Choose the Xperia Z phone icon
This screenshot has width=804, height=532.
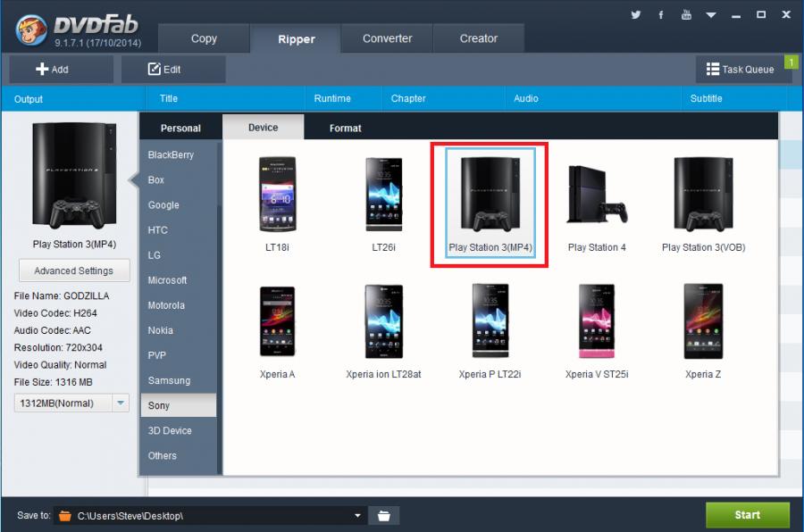[703, 321]
